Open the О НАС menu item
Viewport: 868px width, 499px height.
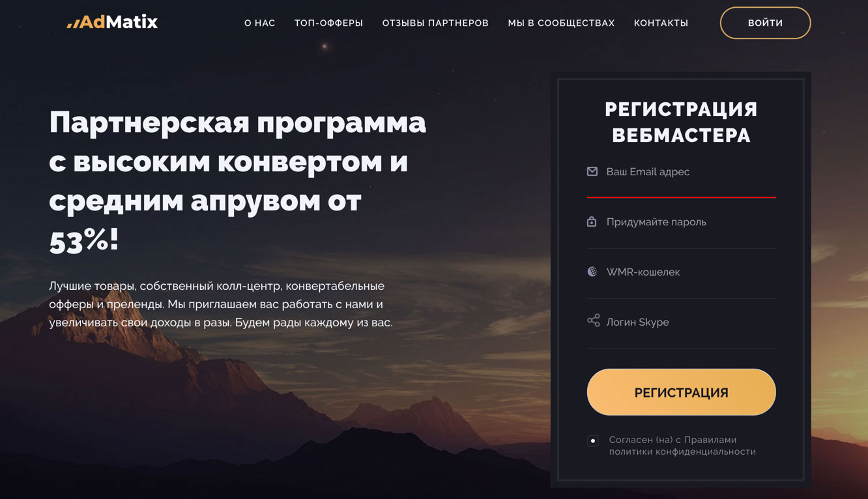(260, 23)
